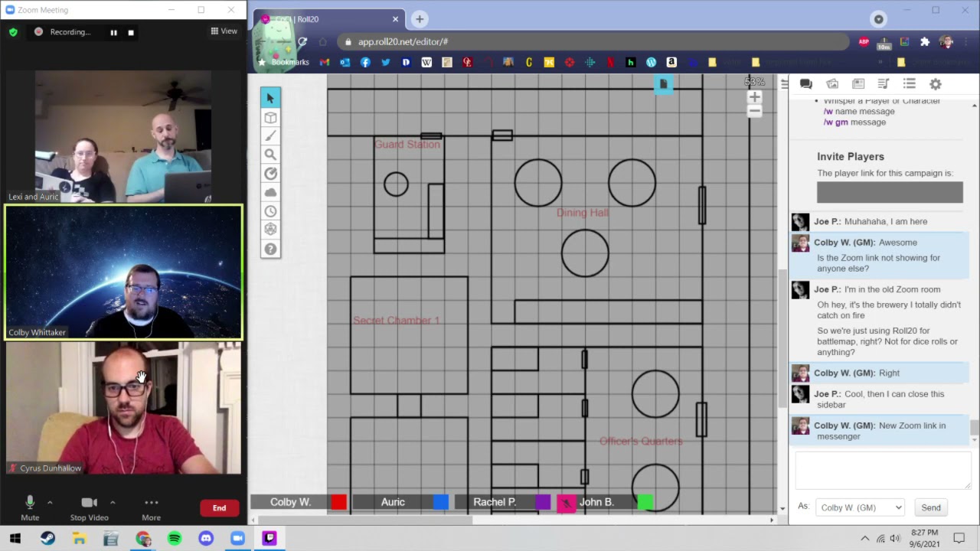The image size is (980, 551).
Task: Open the Amazon bookmark
Action: (671, 62)
